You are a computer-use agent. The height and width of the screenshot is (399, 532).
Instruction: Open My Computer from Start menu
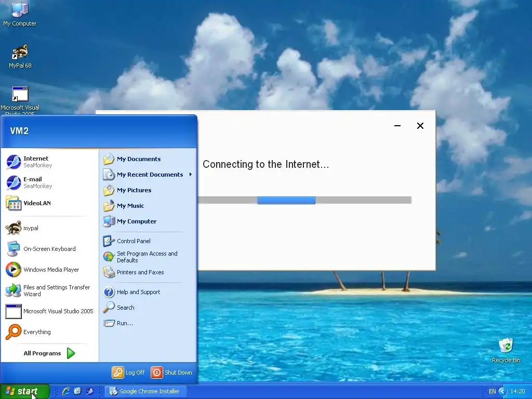pyautogui.click(x=148, y=221)
